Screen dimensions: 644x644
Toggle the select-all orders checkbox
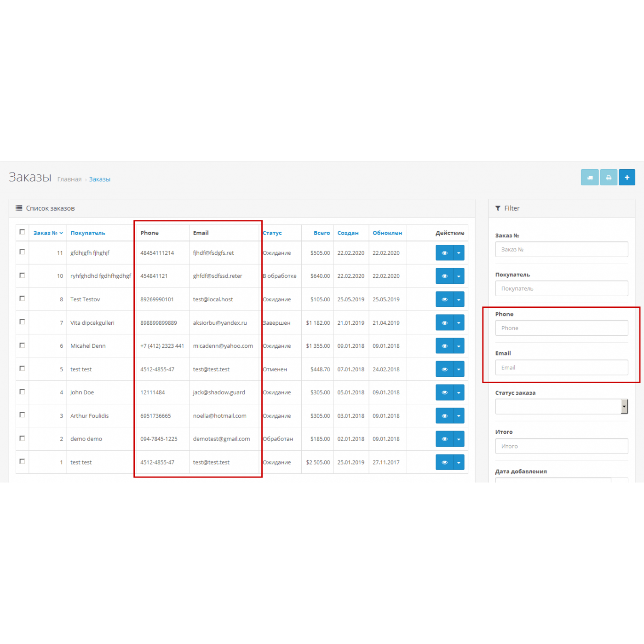point(22,232)
